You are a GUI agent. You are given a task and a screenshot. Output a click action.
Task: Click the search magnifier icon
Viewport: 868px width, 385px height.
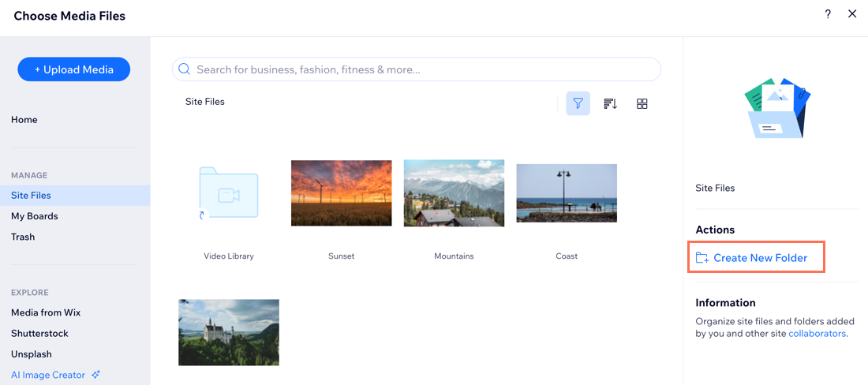(185, 69)
